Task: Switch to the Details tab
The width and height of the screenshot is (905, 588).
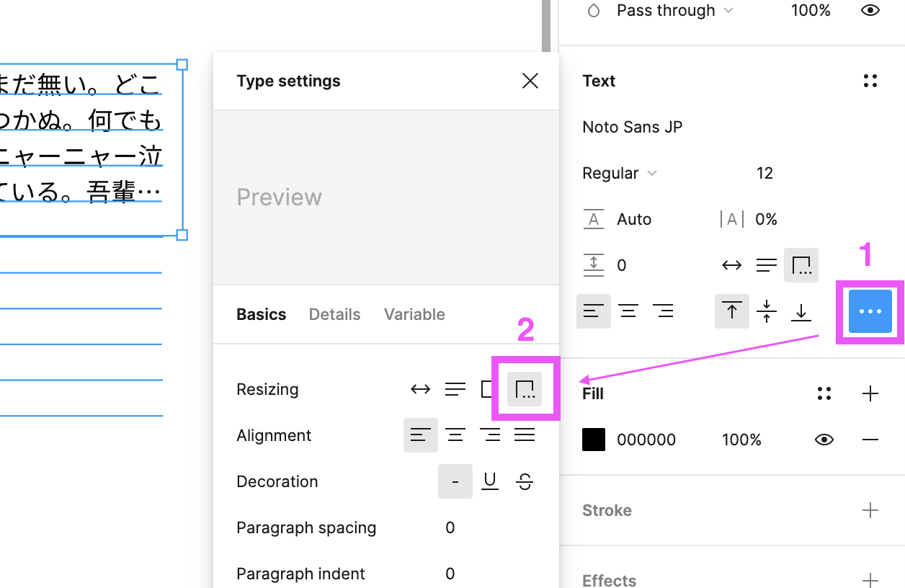Action: (x=334, y=314)
